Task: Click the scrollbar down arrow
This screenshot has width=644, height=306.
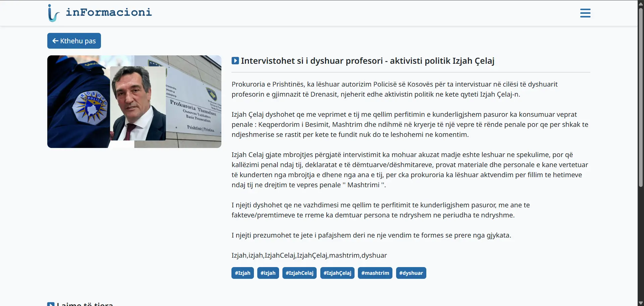Action: pos(641,303)
